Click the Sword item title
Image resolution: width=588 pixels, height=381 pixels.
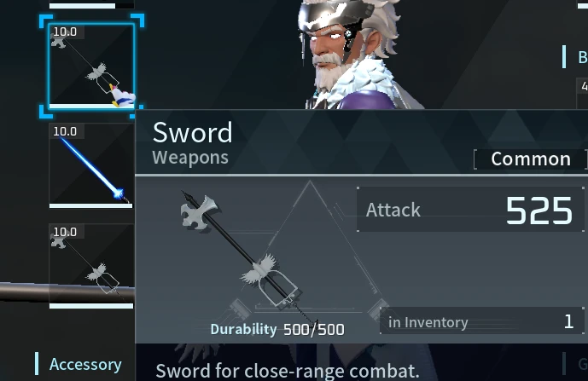point(192,133)
